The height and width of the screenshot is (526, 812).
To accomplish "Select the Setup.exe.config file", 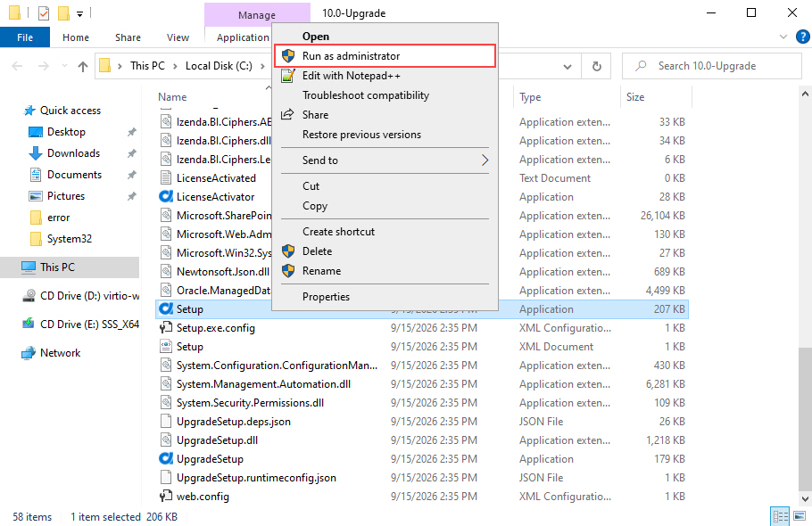I will (215, 328).
